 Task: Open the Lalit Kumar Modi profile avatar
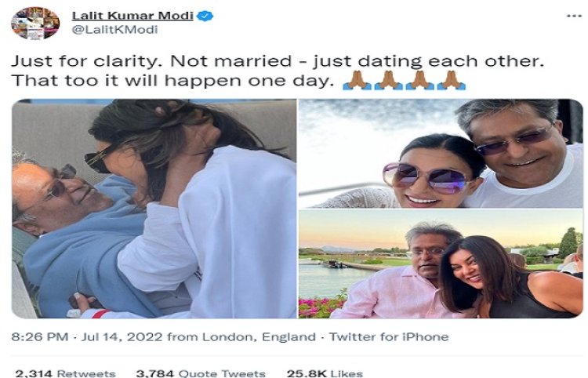coord(35,23)
